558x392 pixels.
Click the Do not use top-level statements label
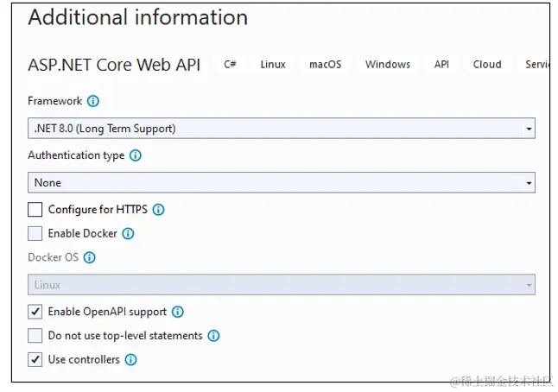(x=125, y=336)
